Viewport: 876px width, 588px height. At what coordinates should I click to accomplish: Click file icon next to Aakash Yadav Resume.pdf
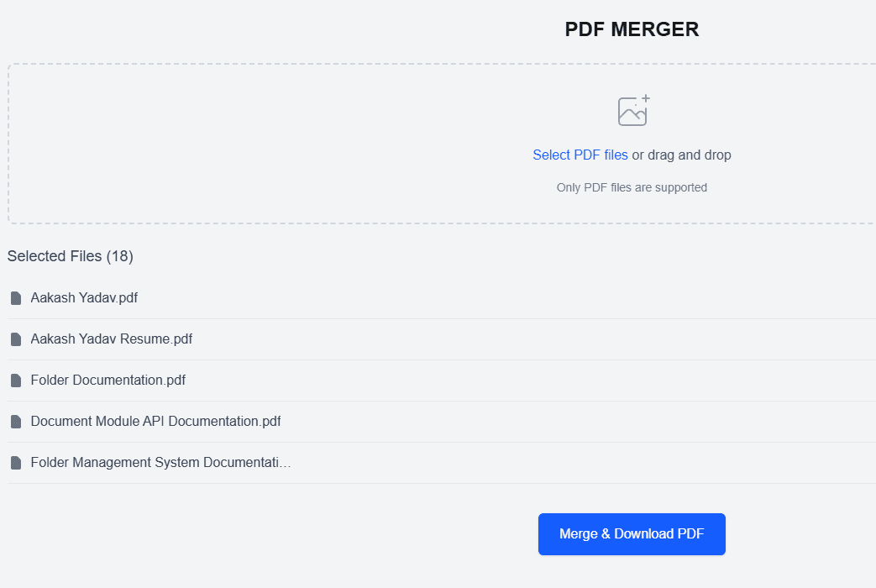pos(16,339)
